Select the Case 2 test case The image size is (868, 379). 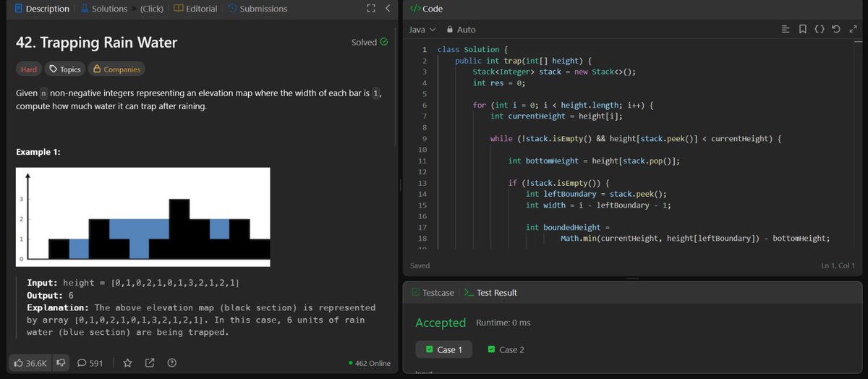click(x=506, y=349)
